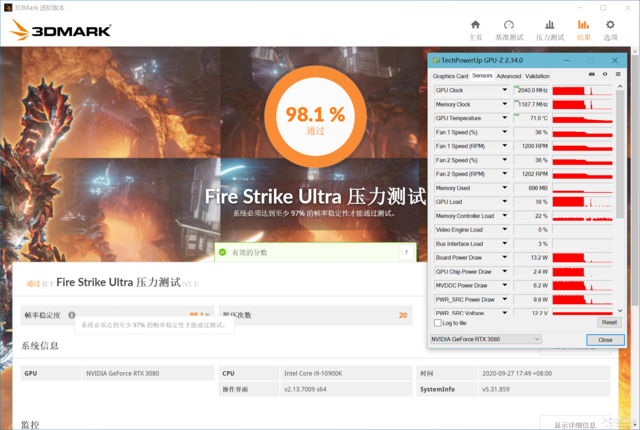The height and width of the screenshot is (430, 640).
Task: Click the GPU-Z vertical scrollbar thumb
Action: (620, 154)
